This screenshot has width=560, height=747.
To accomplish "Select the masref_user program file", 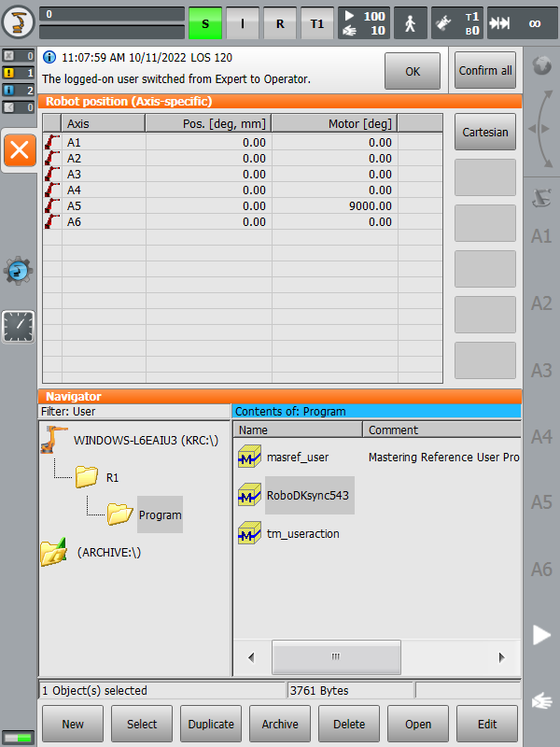I will pos(296,458).
